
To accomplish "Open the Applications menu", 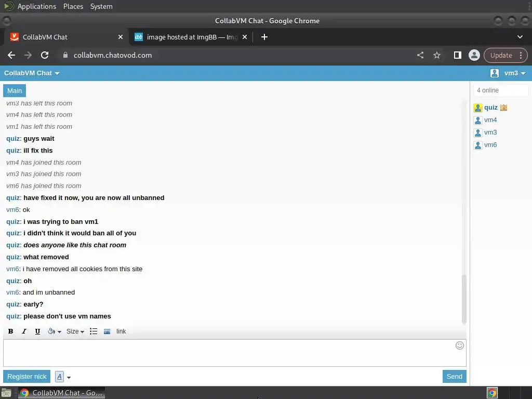I will tap(37, 6).
